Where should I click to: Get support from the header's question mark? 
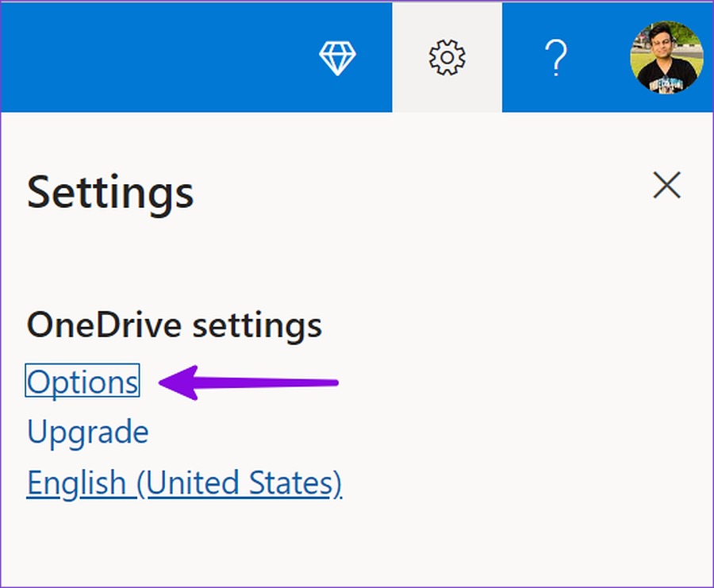point(556,57)
